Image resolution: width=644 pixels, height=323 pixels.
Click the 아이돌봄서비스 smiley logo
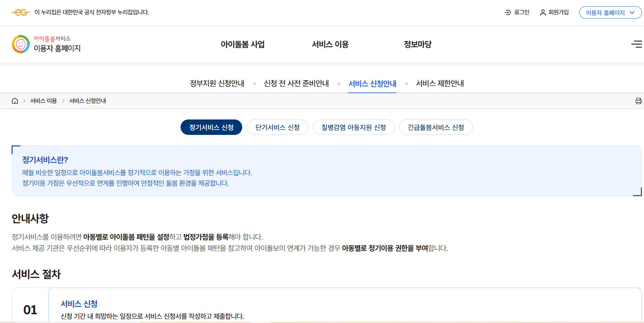point(21,44)
